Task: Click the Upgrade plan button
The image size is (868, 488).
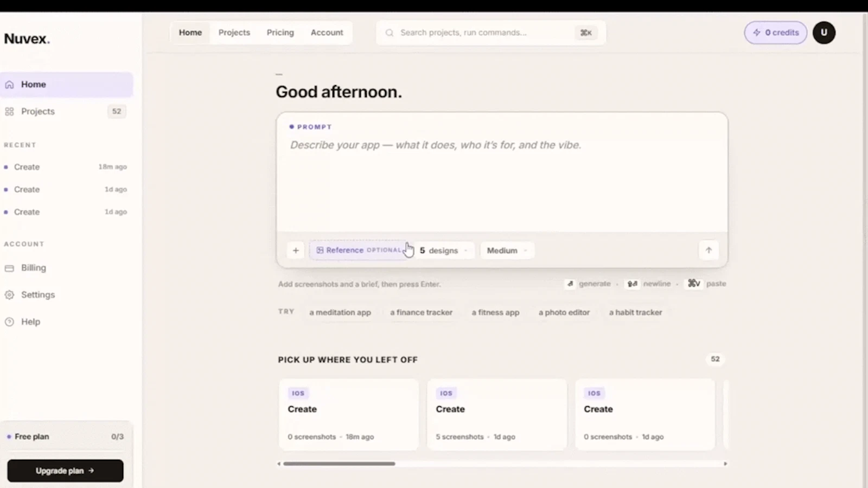Action: tap(65, 471)
